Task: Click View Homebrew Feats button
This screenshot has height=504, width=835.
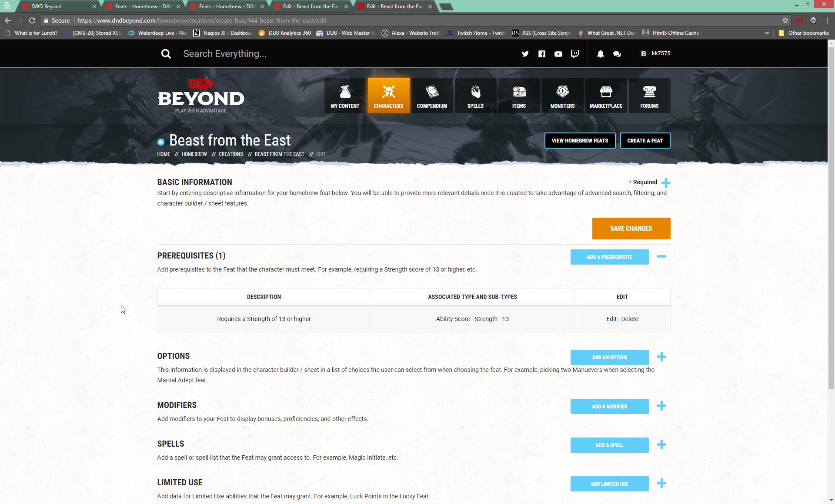Action: 580,140
